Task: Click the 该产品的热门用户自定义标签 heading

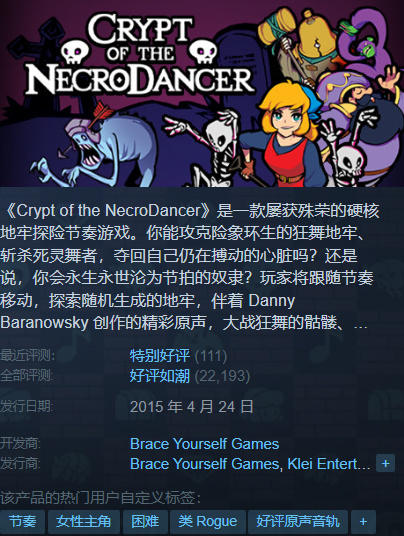Action: (x=100, y=498)
